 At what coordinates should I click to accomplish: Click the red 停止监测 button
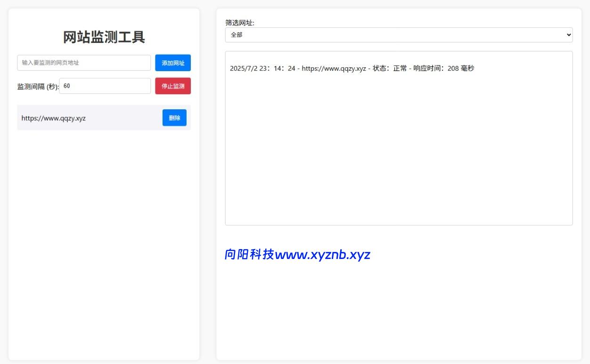coord(172,86)
